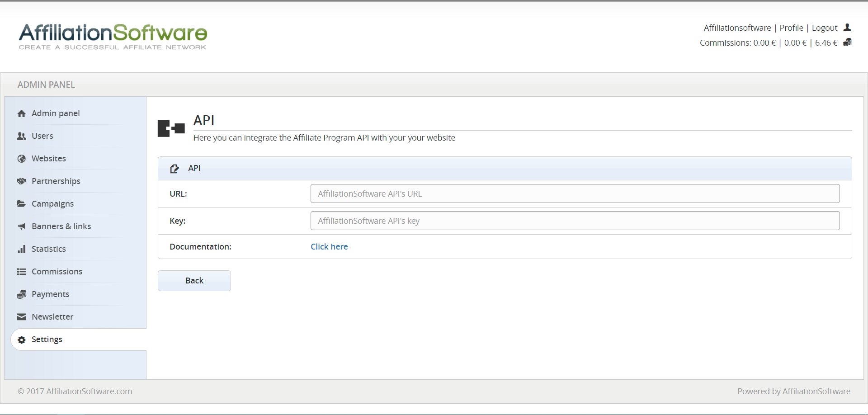Click the gear icon beside Settings
The width and height of the screenshot is (868, 415).
tap(21, 340)
